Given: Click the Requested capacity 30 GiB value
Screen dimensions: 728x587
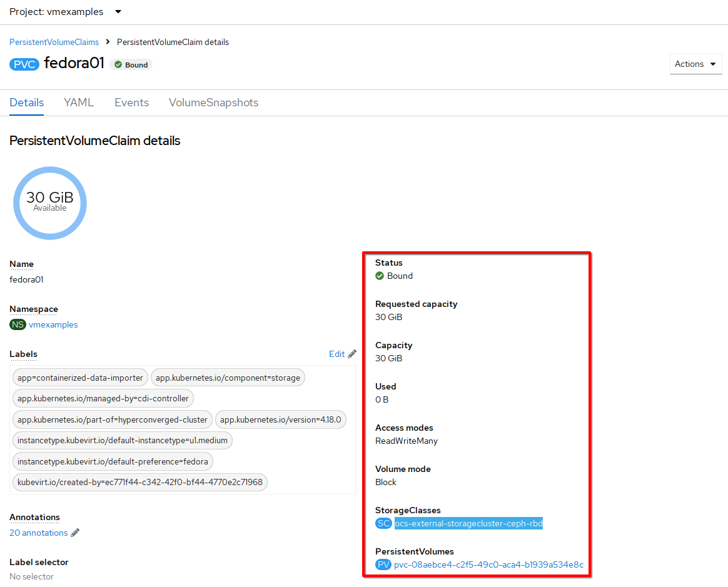Looking at the screenshot, I should [388, 318].
